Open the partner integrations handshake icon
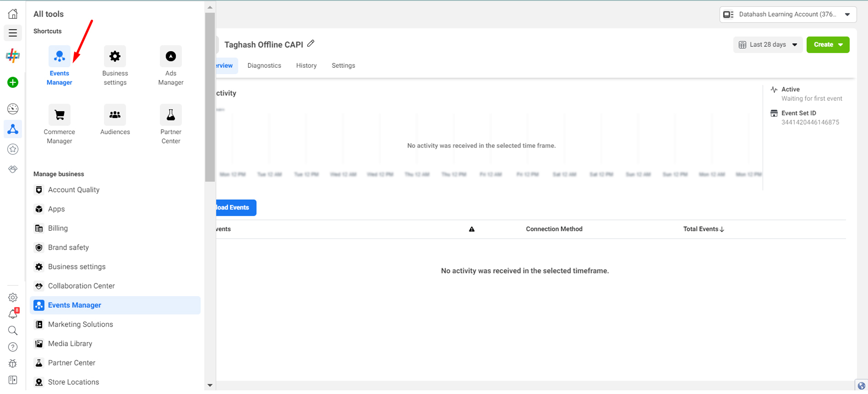The width and height of the screenshot is (868, 394). (13, 169)
